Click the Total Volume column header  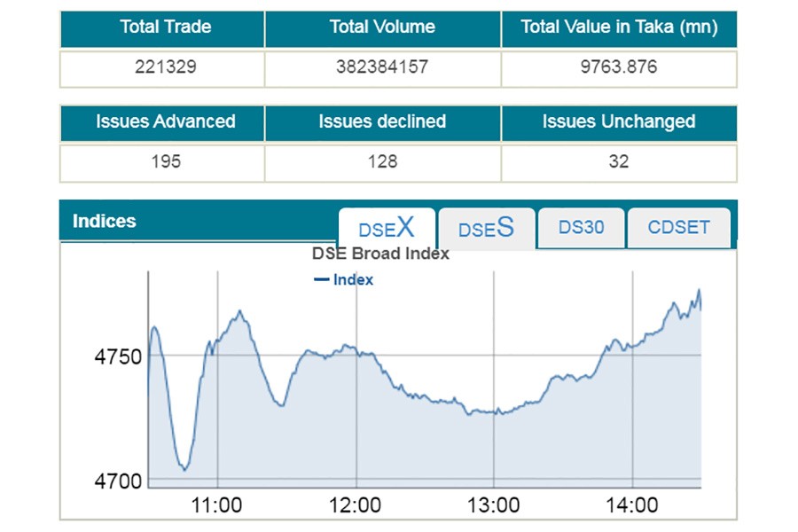[382, 27]
